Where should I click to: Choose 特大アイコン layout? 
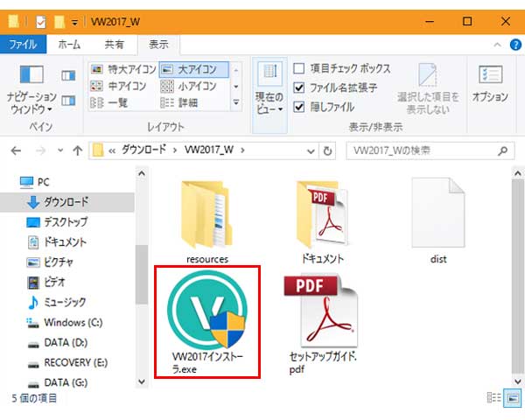click(123, 69)
